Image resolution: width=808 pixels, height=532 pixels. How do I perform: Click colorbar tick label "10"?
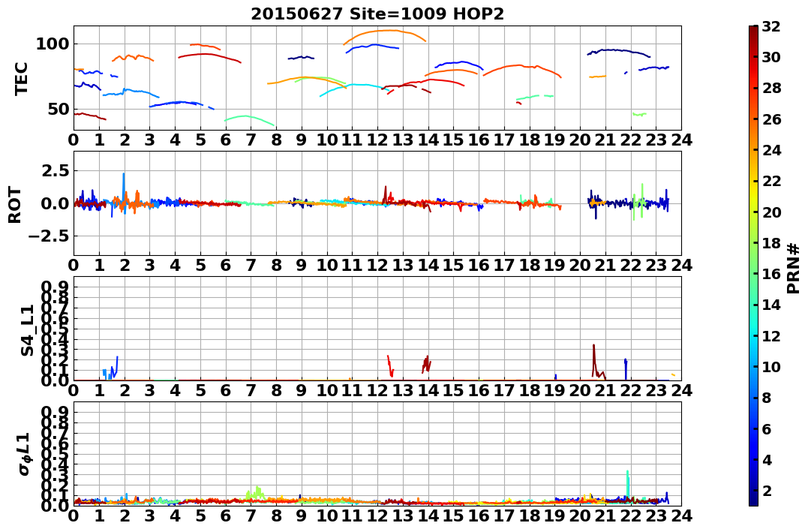771,366
